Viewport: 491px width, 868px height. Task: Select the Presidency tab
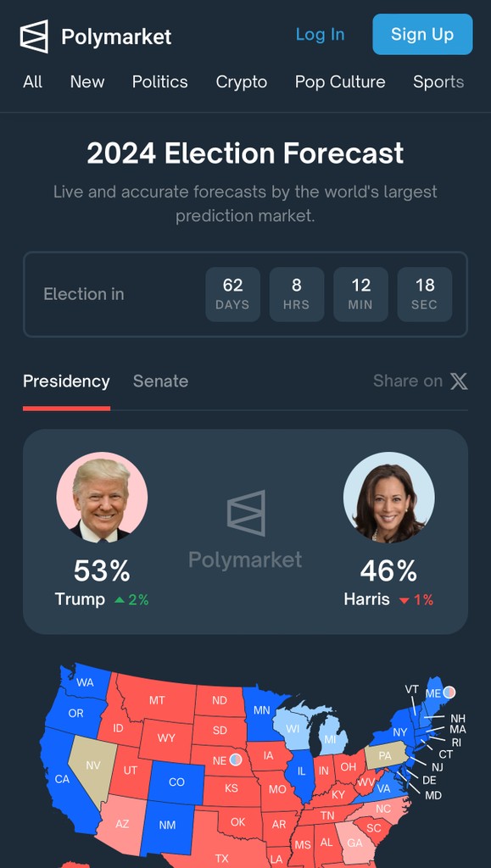point(66,381)
